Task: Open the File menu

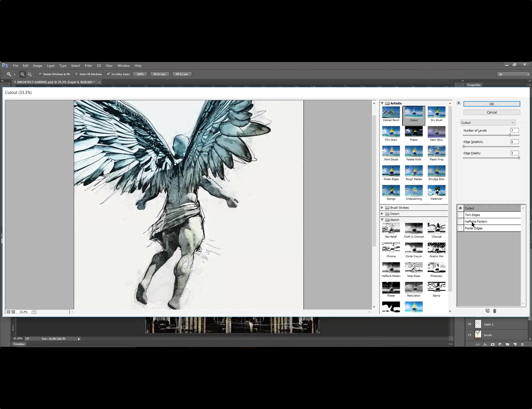Action: pos(16,65)
